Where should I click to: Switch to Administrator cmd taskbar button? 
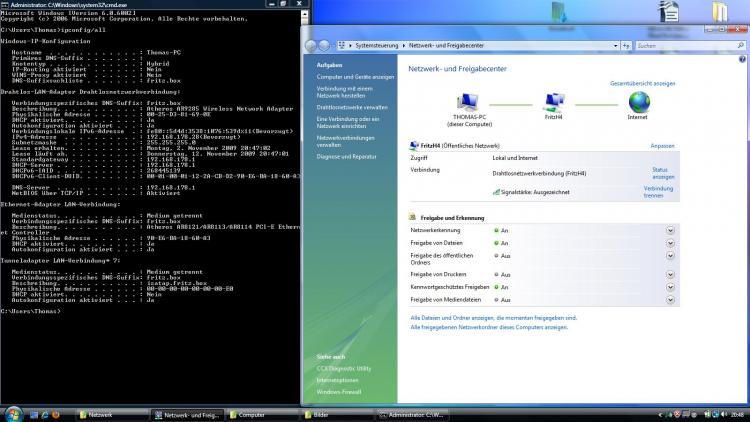tap(413, 415)
